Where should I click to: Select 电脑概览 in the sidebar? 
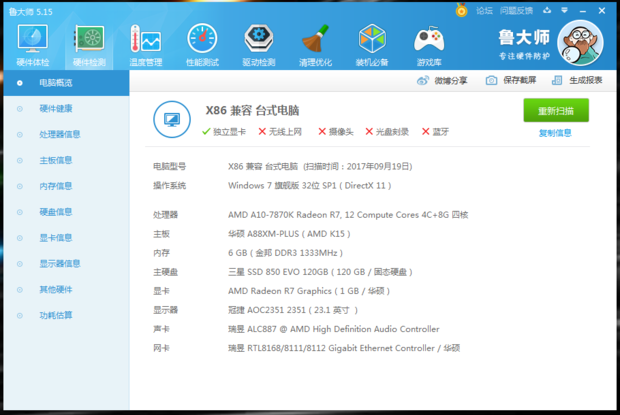(x=66, y=83)
